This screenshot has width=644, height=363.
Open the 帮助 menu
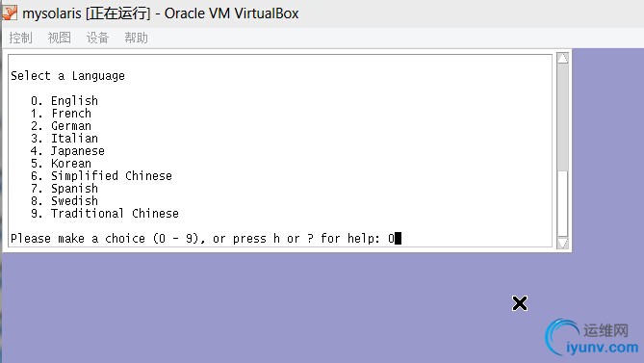coord(136,38)
